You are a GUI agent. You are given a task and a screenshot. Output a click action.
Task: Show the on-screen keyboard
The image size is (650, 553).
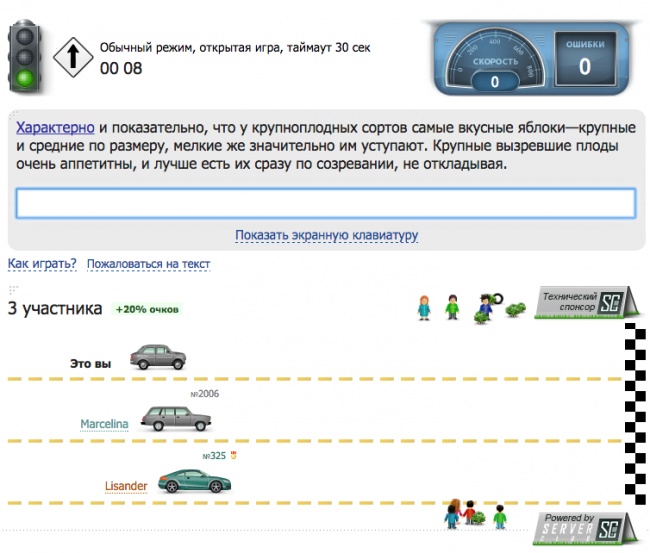pyautogui.click(x=326, y=235)
